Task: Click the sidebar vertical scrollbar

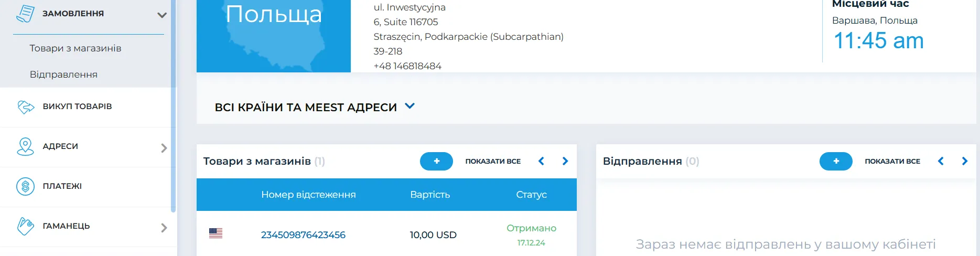Action: (x=174, y=105)
